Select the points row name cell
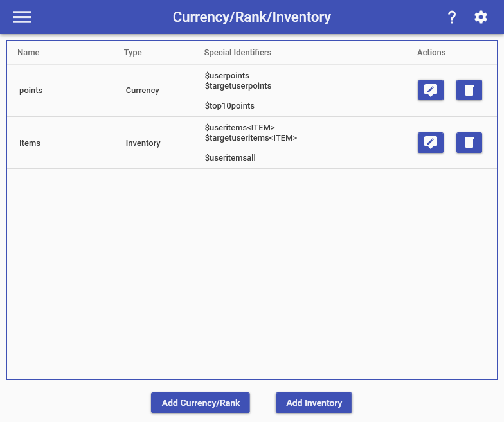Screen dimensions: 504x422 click(31, 91)
